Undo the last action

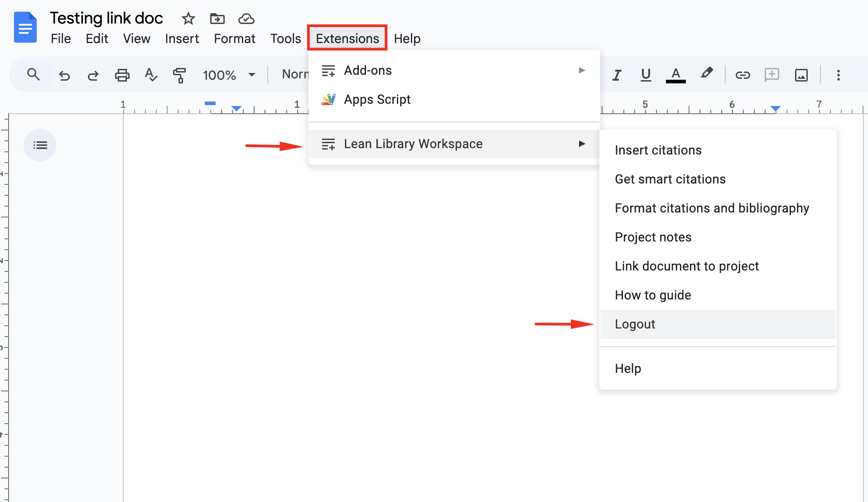tap(64, 75)
